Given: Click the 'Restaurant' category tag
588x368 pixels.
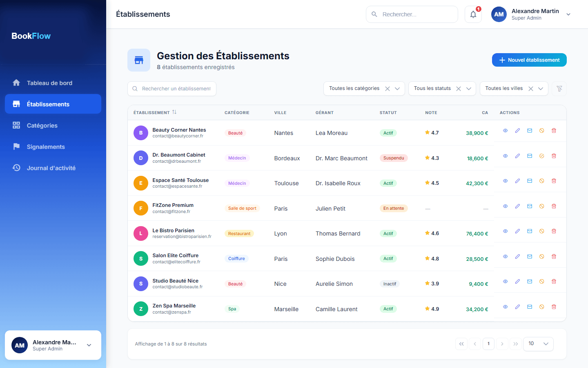Looking at the screenshot, I should point(239,233).
